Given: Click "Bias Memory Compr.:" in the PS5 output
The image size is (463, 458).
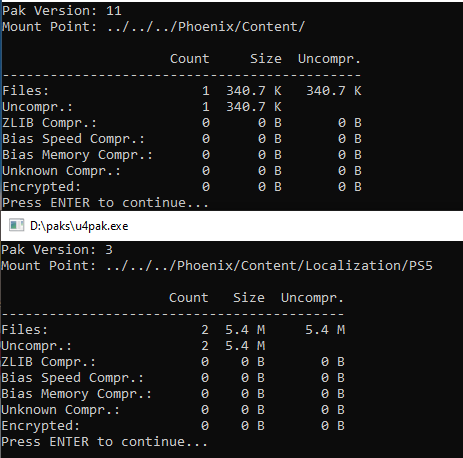Looking at the screenshot, I should coord(76,394).
